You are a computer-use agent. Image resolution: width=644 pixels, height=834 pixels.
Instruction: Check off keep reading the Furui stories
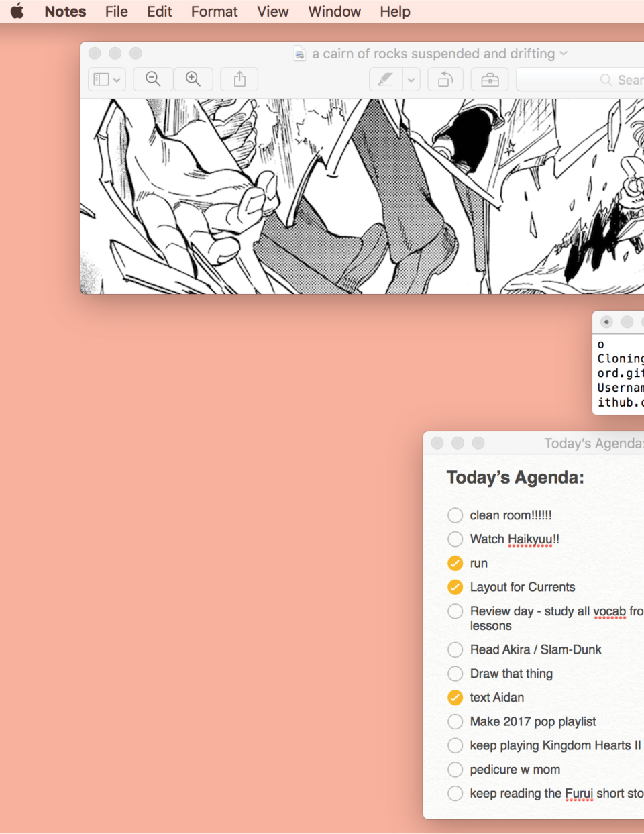pyautogui.click(x=455, y=794)
